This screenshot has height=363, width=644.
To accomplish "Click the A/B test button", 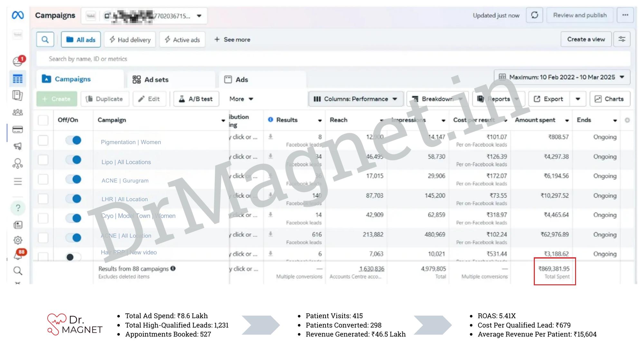I will (x=196, y=99).
